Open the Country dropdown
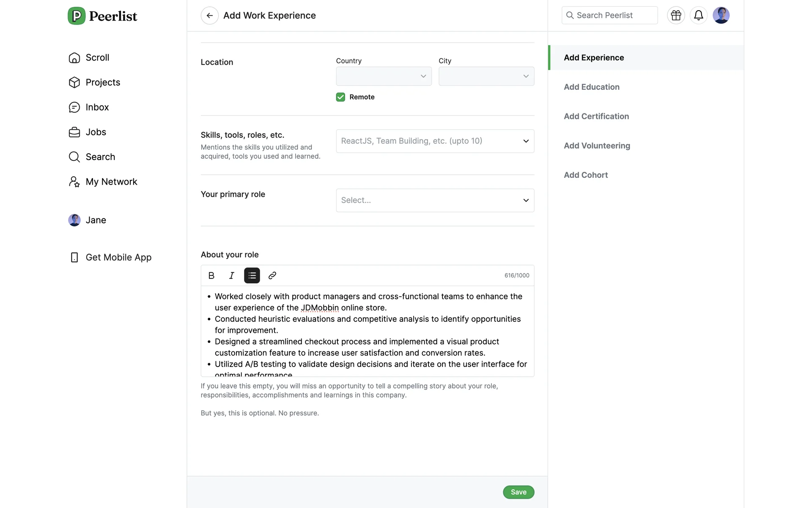 click(384, 76)
